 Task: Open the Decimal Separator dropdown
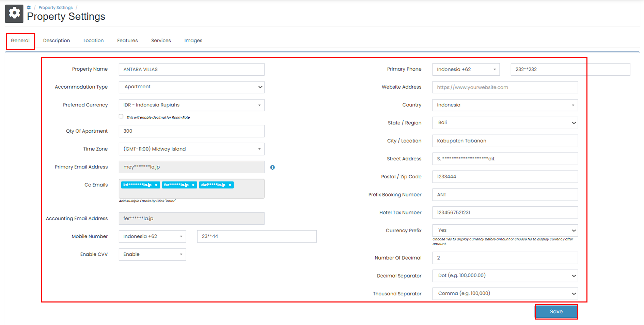click(x=505, y=276)
